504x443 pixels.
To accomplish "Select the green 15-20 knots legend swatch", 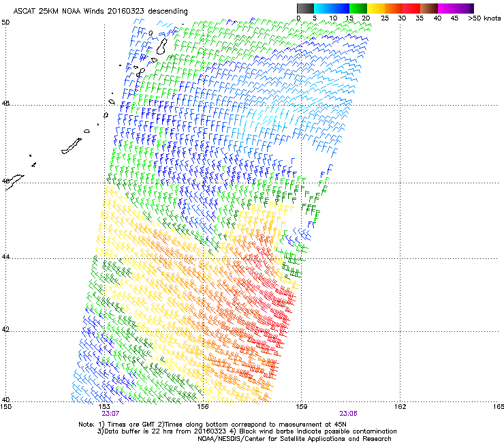I will [x=358, y=8].
